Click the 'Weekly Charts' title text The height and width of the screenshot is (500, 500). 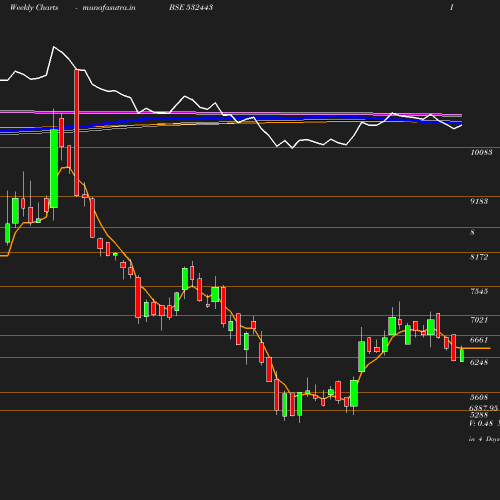(x=34, y=8)
